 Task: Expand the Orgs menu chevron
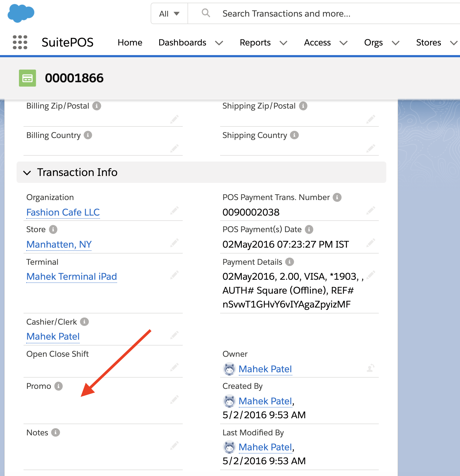click(x=396, y=43)
